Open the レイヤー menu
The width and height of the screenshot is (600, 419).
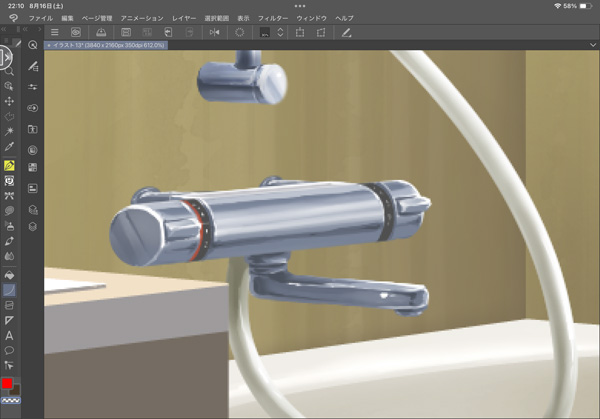click(184, 18)
